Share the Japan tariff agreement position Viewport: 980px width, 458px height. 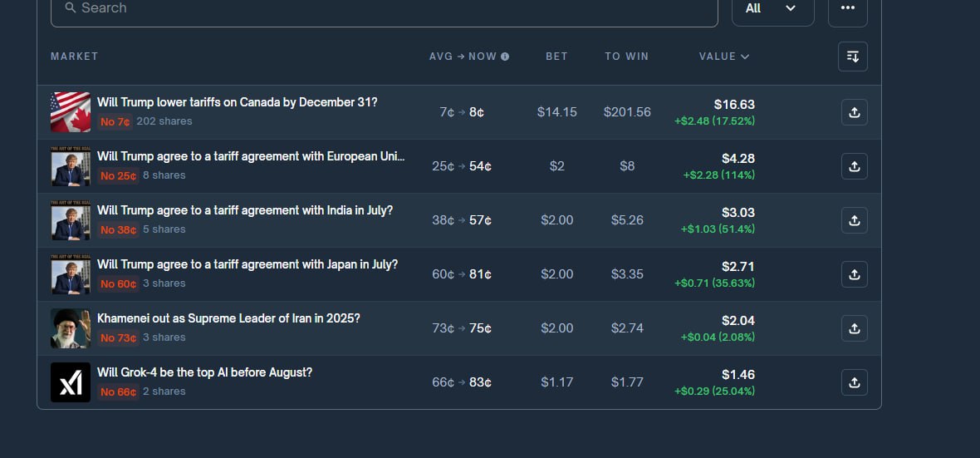tap(854, 274)
